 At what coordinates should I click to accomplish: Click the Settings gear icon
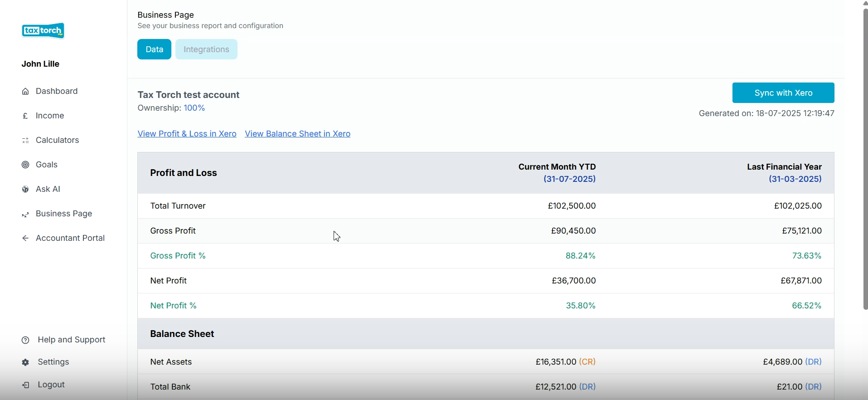tap(26, 363)
